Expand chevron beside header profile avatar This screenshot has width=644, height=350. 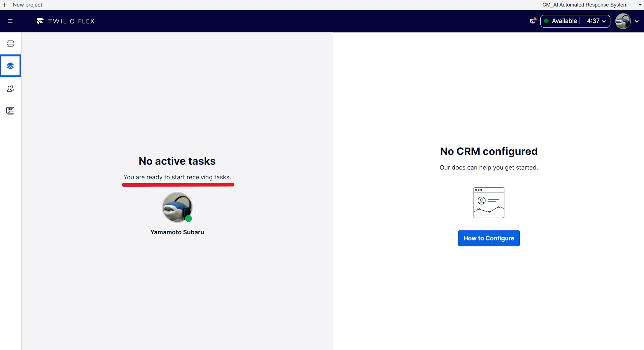(x=637, y=21)
